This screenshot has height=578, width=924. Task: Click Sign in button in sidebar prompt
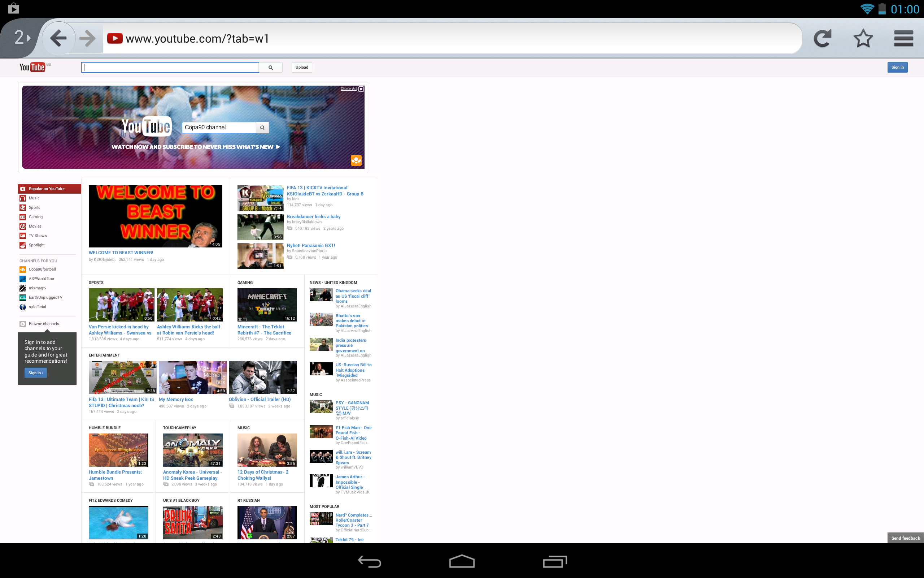(x=35, y=373)
